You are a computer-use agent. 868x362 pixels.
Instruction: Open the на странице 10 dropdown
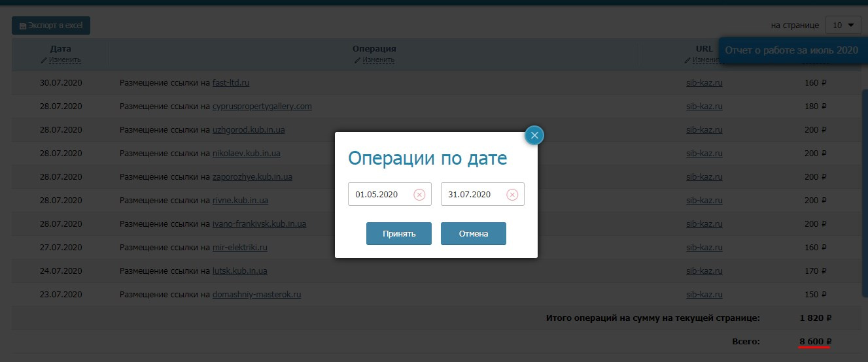pyautogui.click(x=843, y=25)
